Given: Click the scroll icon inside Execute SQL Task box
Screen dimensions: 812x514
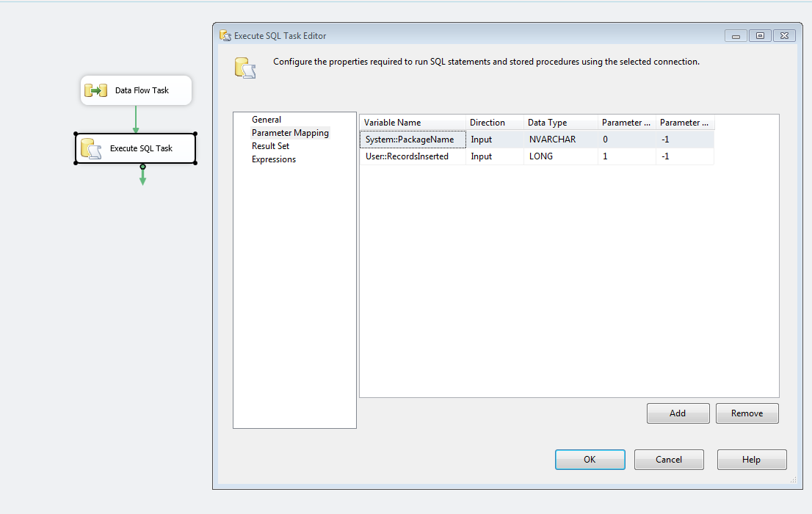Looking at the screenshot, I should (x=92, y=148).
